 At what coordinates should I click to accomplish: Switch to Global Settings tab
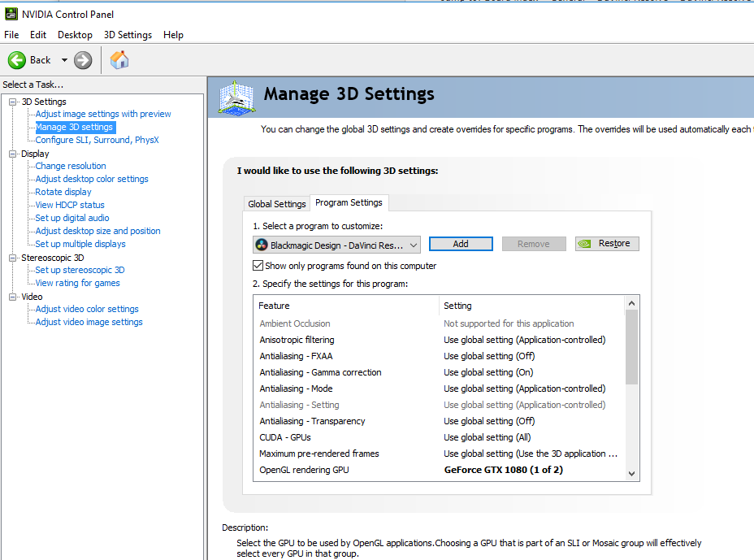click(277, 204)
